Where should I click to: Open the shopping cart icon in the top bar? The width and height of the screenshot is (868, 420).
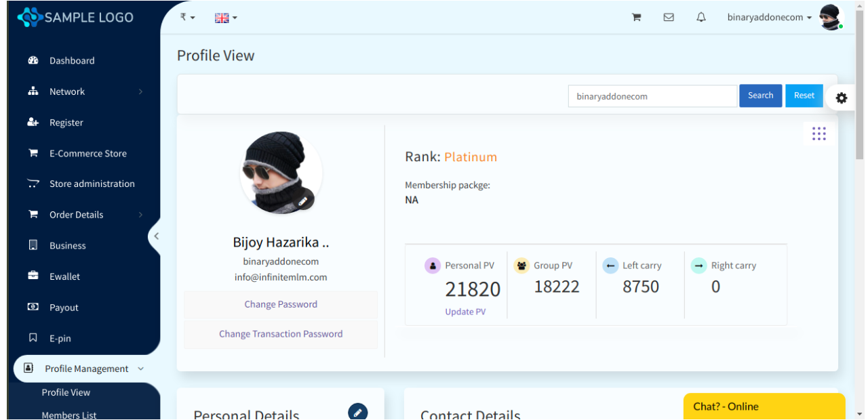[636, 17]
